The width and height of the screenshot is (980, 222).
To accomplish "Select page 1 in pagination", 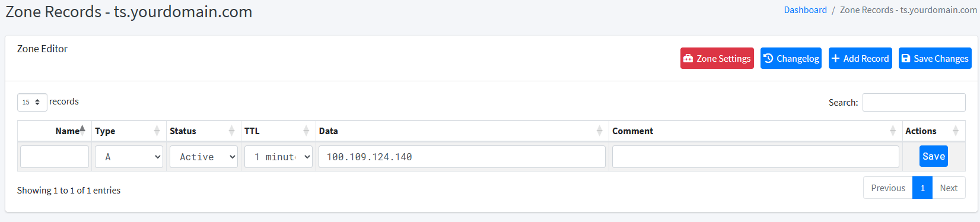I will click(x=922, y=188).
